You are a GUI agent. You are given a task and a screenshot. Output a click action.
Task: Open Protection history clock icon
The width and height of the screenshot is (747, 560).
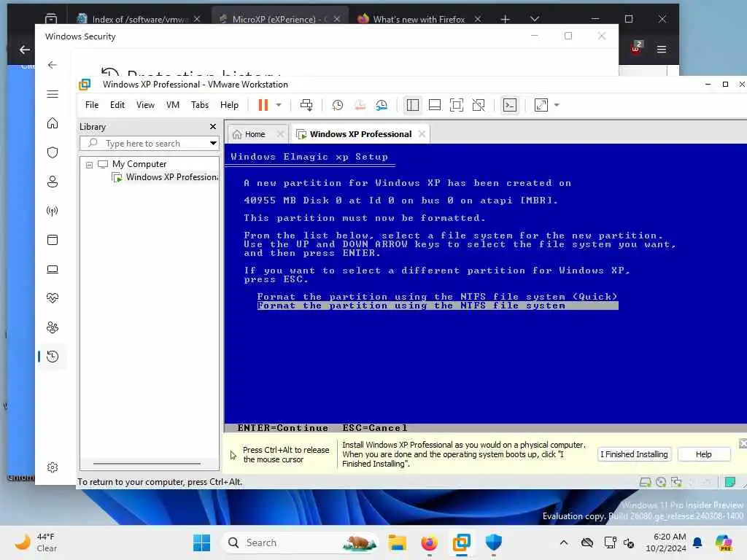(53, 356)
